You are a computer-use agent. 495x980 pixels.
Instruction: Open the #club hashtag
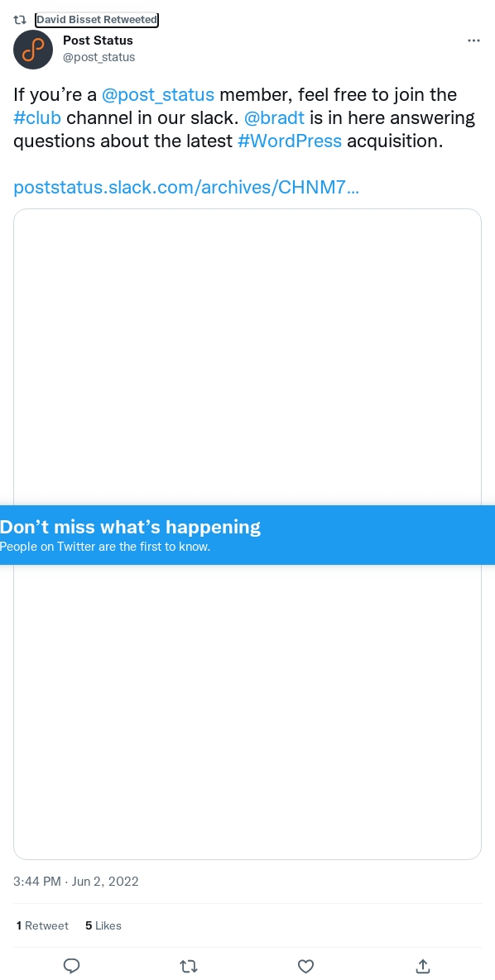coord(37,117)
